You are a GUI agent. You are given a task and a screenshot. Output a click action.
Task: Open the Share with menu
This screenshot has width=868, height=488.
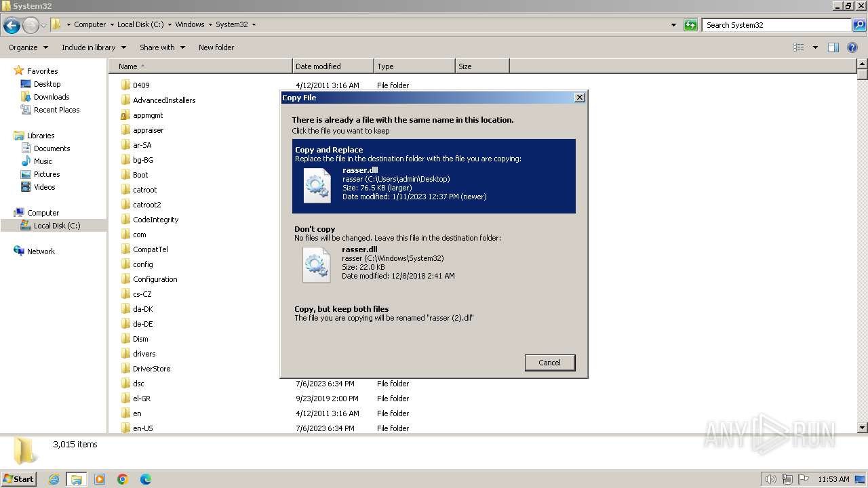162,47
